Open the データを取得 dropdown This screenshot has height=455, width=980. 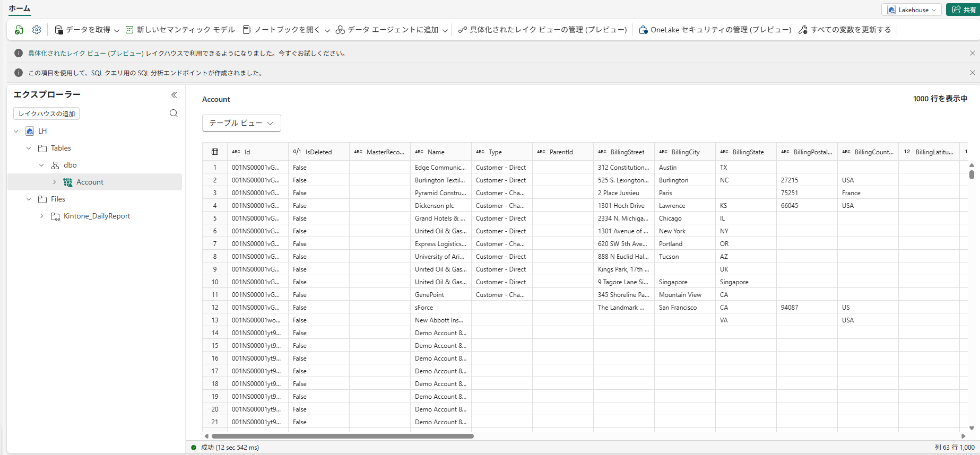pos(87,30)
